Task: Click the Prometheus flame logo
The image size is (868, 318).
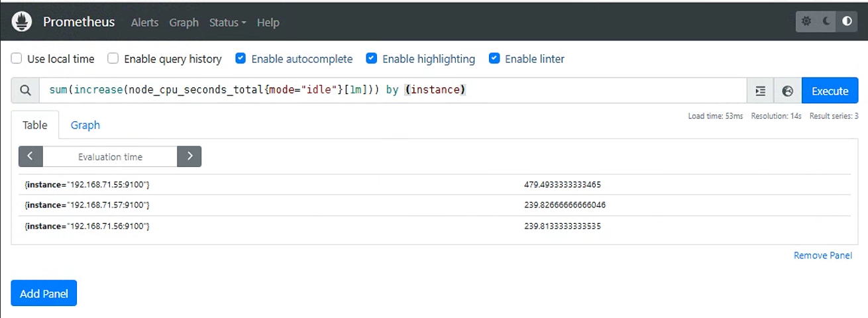Action: point(22,22)
